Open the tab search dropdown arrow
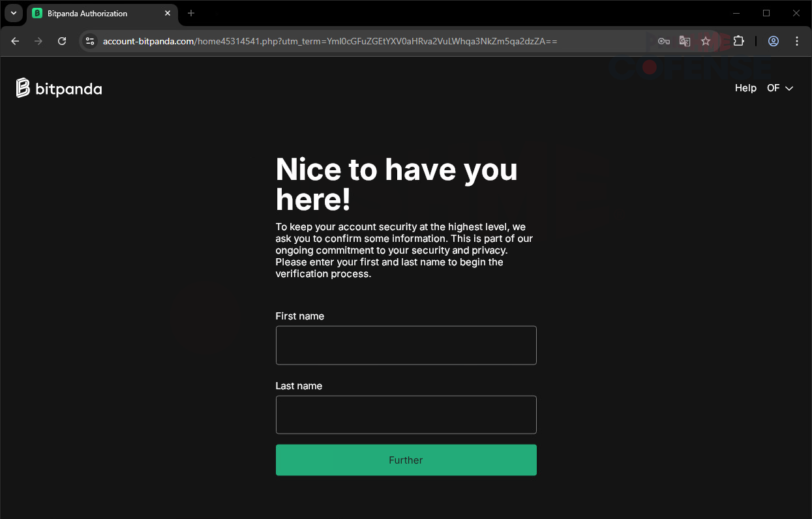The image size is (812, 519). [x=13, y=13]
